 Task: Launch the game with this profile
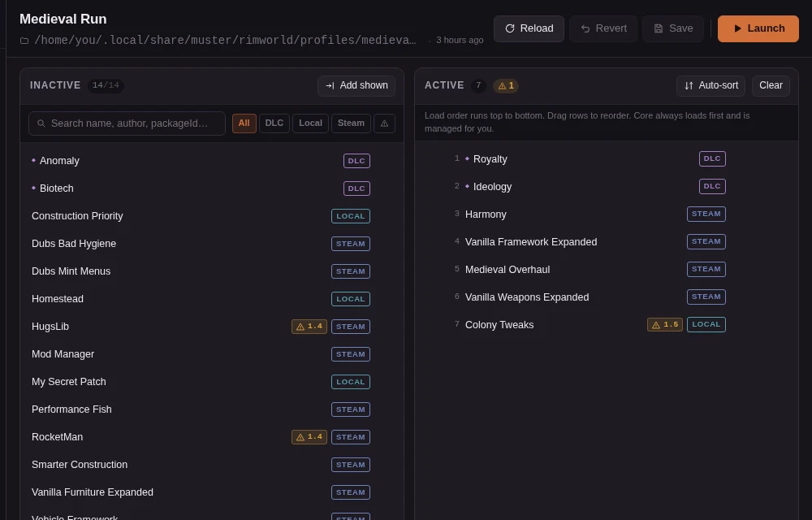coord(758,28)
